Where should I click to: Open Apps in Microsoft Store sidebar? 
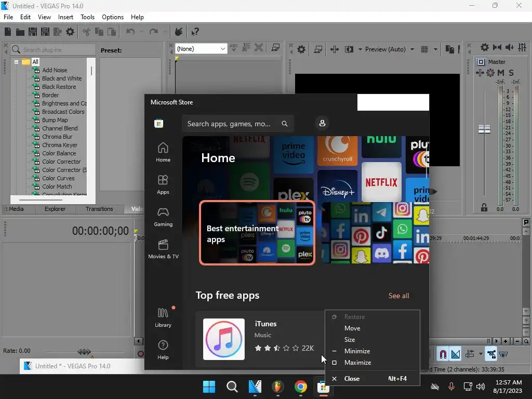click(x=163, y=184)
